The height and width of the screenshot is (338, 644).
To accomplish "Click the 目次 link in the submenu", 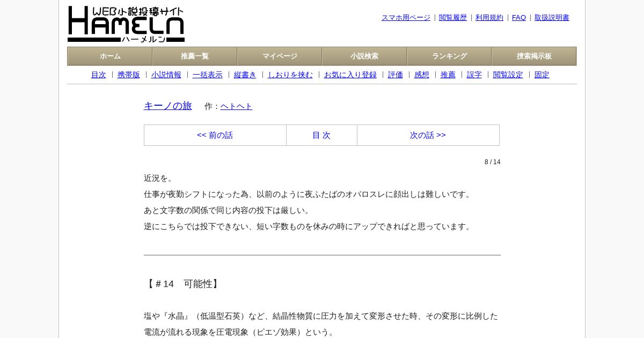I will pos(99,75).
